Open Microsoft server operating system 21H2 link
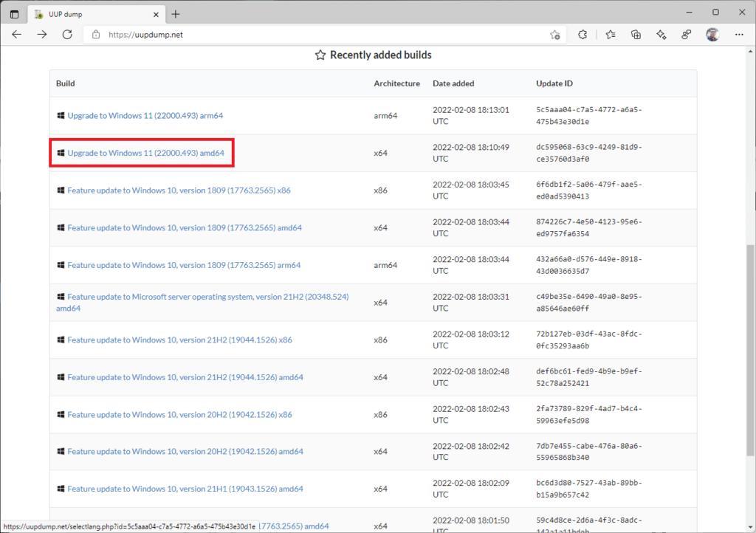Viewport: 756px width, 533px height. (x=207, y=297)
